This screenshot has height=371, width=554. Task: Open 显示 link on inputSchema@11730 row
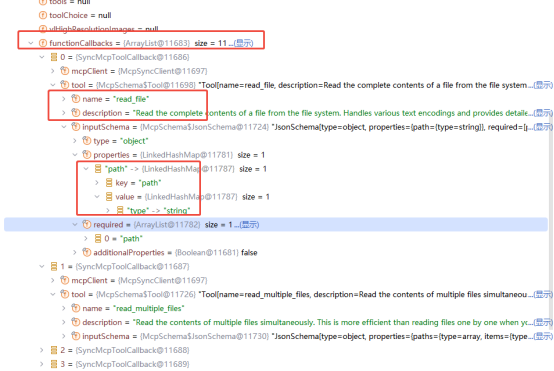pos(543,336)
